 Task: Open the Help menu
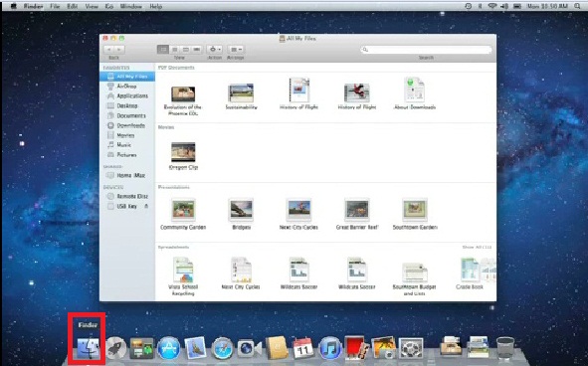pos(155,6)
